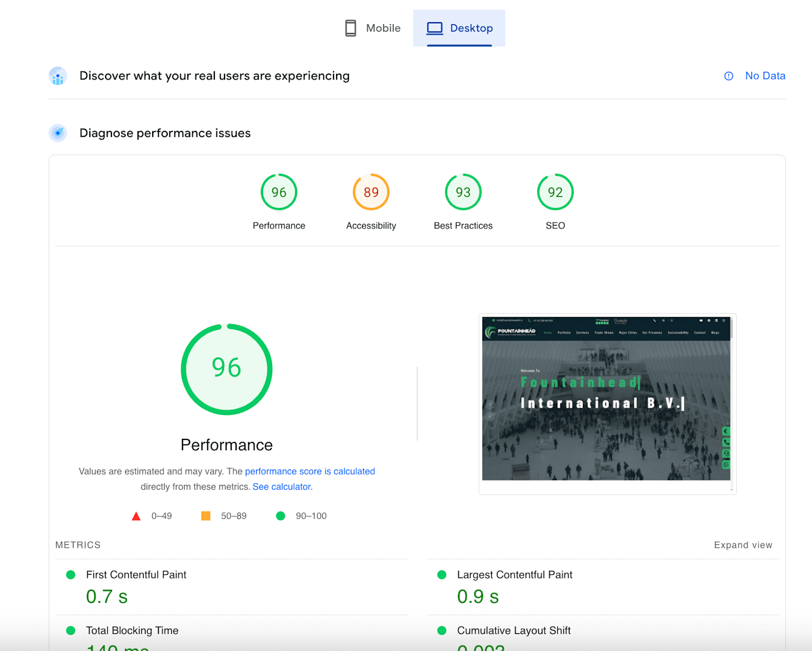The image size is (812, 651).
Task: Click Cumulative Layout Shift green status dot
Action: click(442, 630)
